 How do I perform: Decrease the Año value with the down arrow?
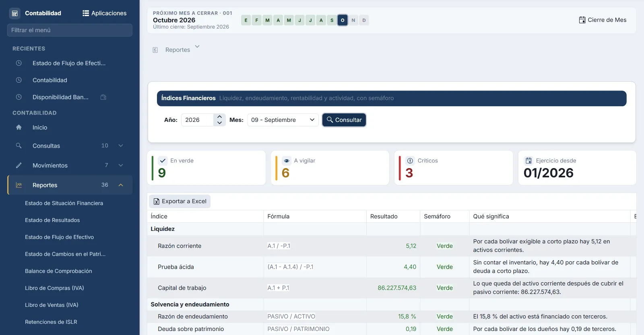click(219, 123)
